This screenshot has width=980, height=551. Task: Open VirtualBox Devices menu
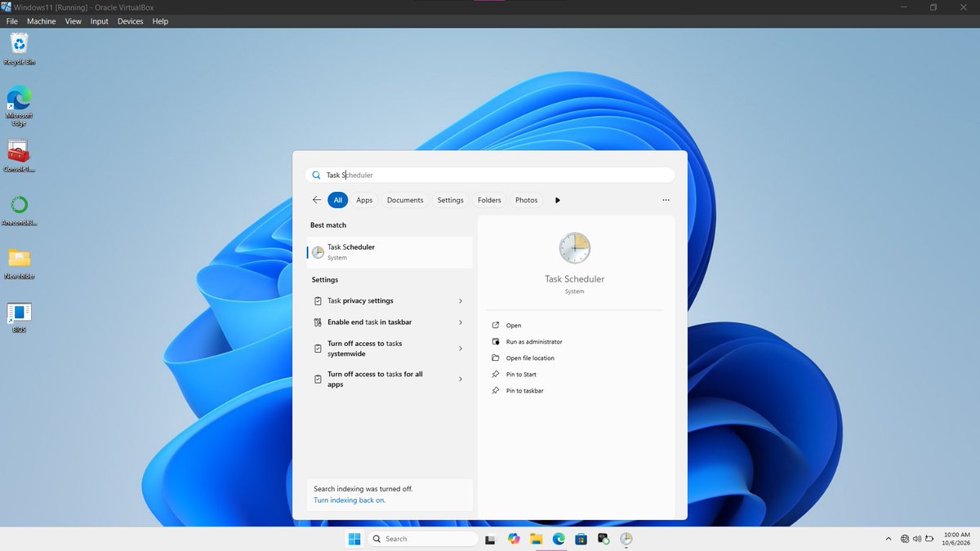131,21
